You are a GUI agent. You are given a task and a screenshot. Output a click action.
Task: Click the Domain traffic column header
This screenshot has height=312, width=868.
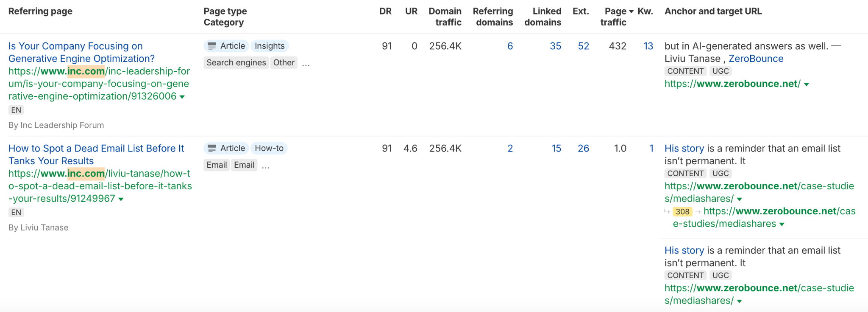(445, 17)
